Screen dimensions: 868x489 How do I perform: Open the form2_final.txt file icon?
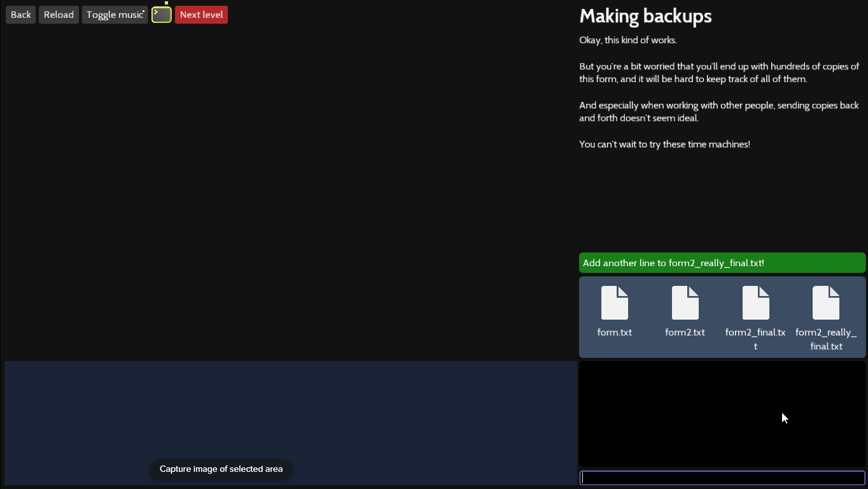[756, 302]
